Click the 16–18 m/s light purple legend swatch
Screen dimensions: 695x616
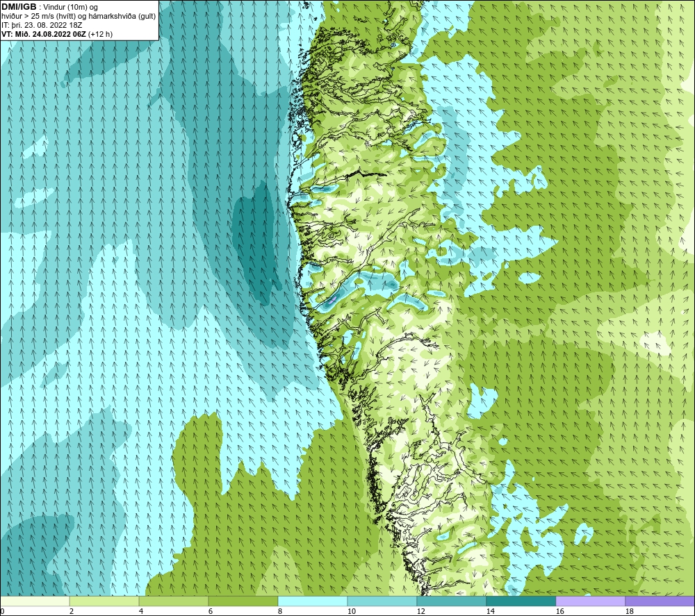[x=590, y=601]
